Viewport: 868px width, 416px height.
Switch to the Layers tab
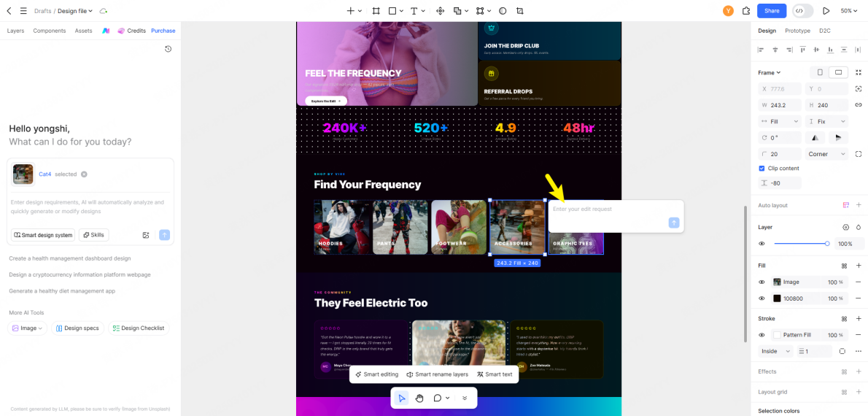pyautogui.click(x=15, y=31)
